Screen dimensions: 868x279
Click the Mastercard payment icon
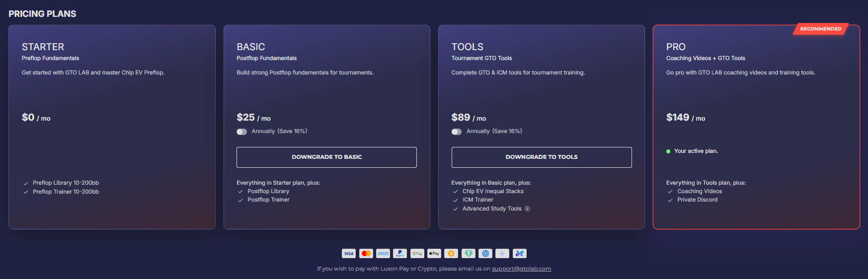[x=366, y=254]
